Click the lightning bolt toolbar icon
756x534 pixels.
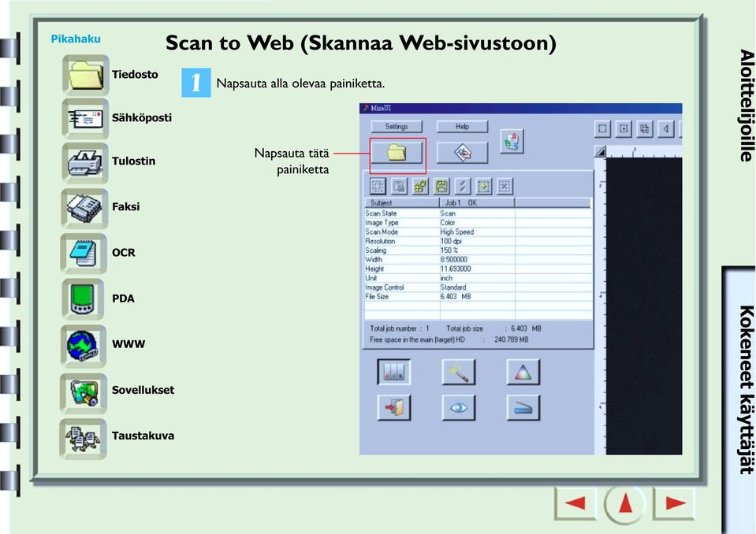(x=463, y=186)
